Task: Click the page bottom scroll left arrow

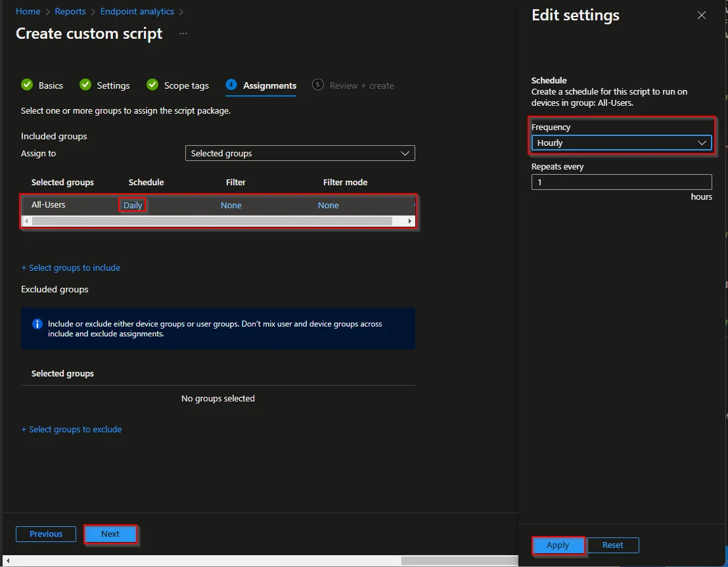Action: click(7, 561)
